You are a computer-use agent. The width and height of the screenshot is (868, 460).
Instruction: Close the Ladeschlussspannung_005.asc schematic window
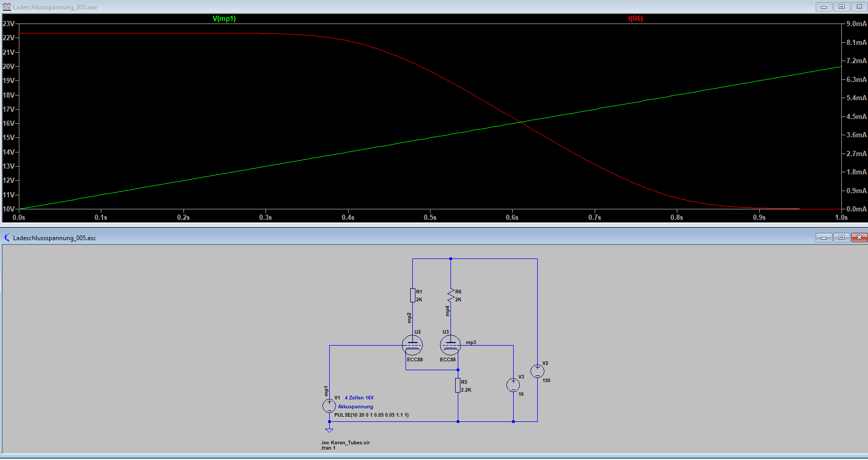[x=860, y=238]
